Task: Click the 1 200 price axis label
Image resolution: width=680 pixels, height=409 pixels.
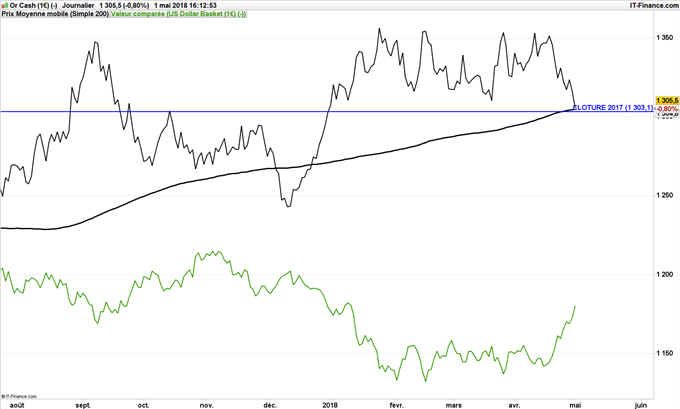Action: click(x=664, y=275)
